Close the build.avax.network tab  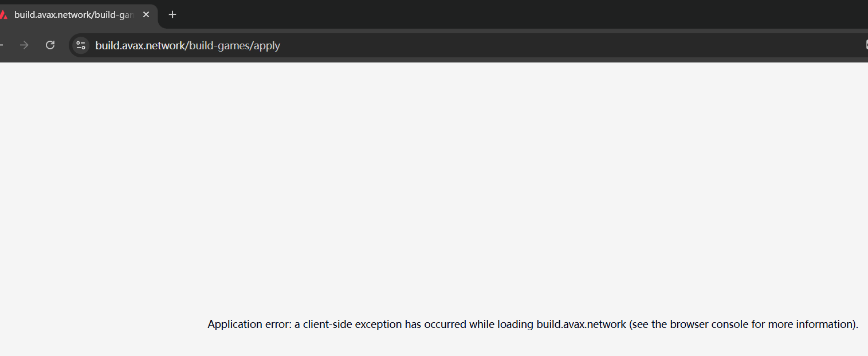tap(146, 14)
